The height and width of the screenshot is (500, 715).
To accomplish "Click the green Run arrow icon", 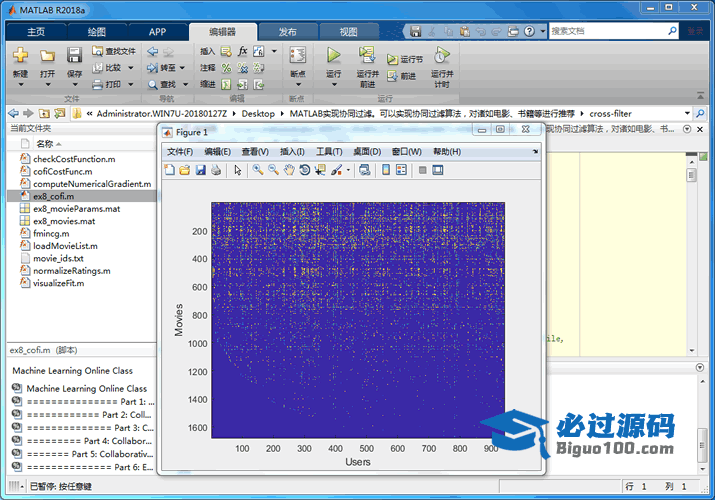I will (x=333, y=55).
